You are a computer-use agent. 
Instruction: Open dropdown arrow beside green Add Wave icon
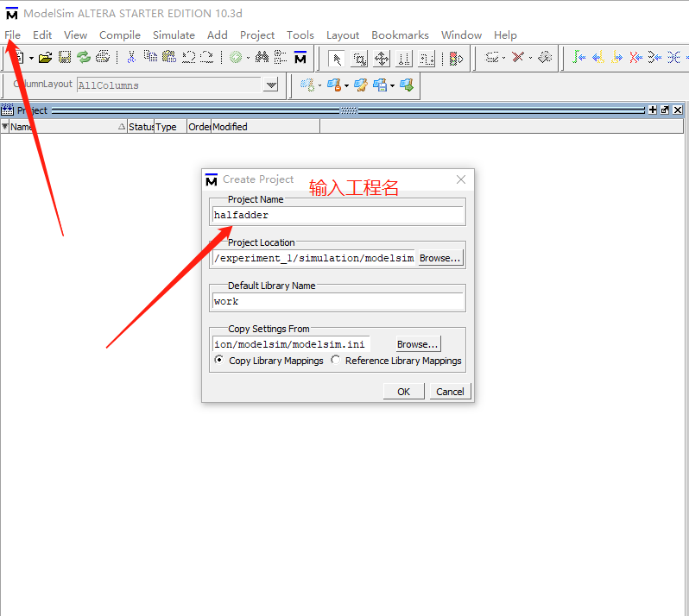tap(249, 58)
